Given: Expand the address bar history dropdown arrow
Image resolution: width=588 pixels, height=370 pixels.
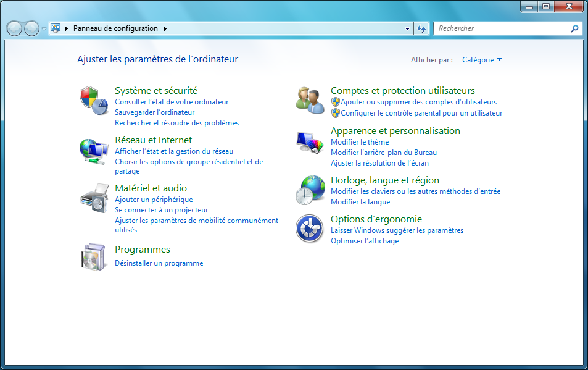Looking at the screenshot, I should [407, 28].
